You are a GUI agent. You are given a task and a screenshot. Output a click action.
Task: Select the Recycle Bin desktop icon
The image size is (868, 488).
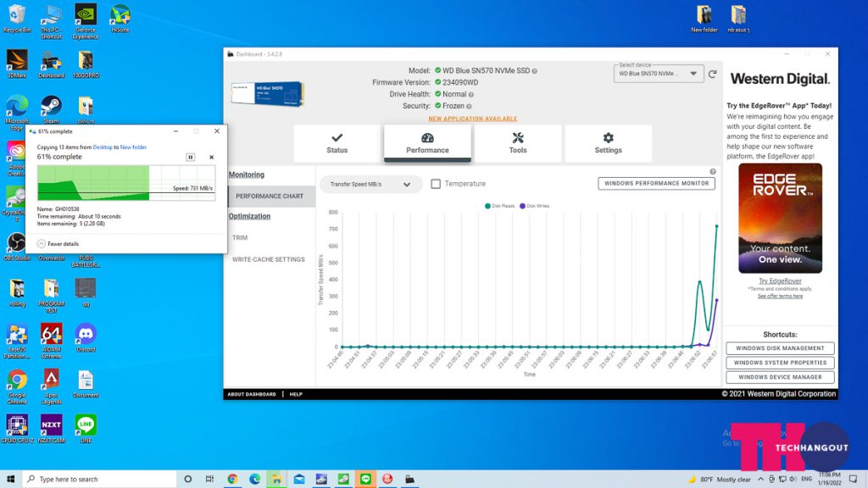17,19
